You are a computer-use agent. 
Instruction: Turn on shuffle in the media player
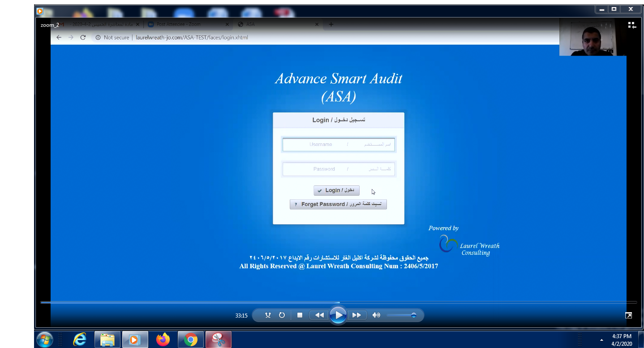tap(268, 315)
